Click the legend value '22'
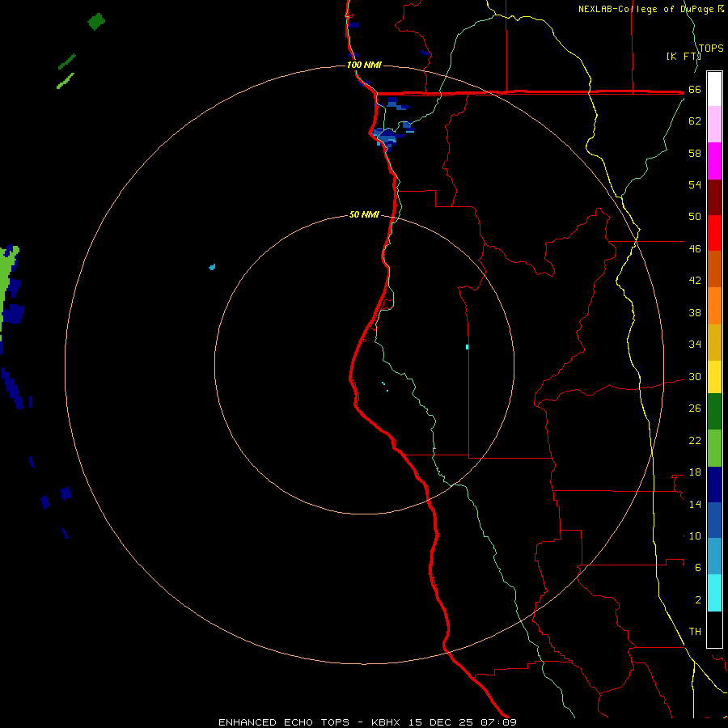 tap(695, 440)
